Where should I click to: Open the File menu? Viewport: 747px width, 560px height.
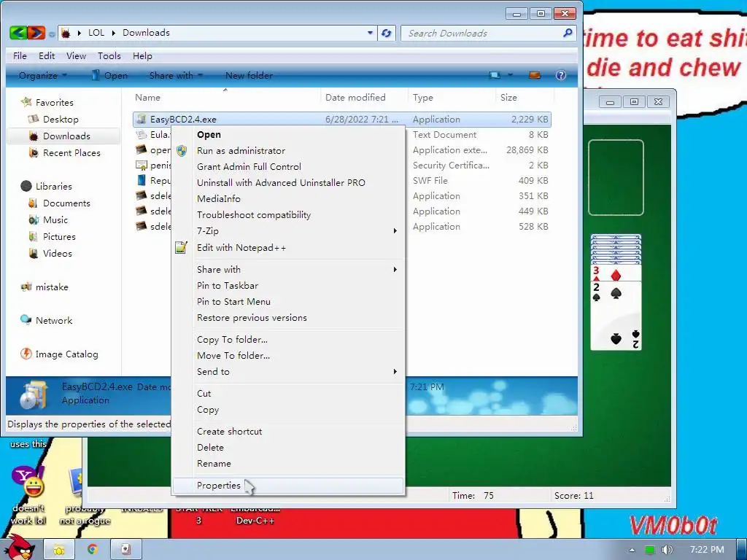click(x=20, y=55)
